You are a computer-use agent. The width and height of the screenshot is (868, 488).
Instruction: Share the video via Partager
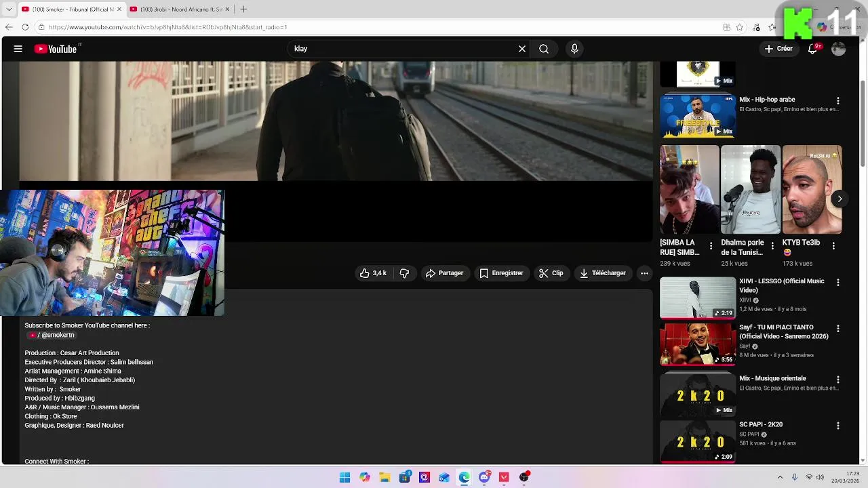(x=445, y=273)
